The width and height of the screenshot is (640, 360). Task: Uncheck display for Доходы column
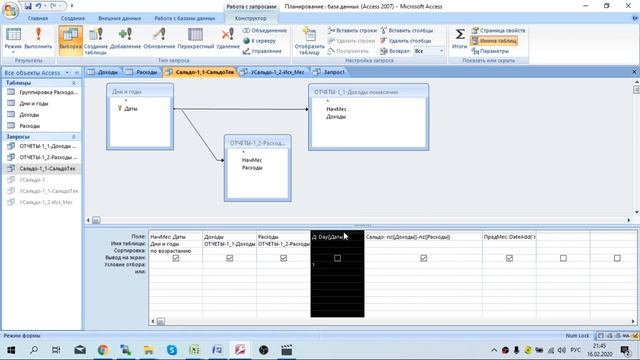coord(230,258)
